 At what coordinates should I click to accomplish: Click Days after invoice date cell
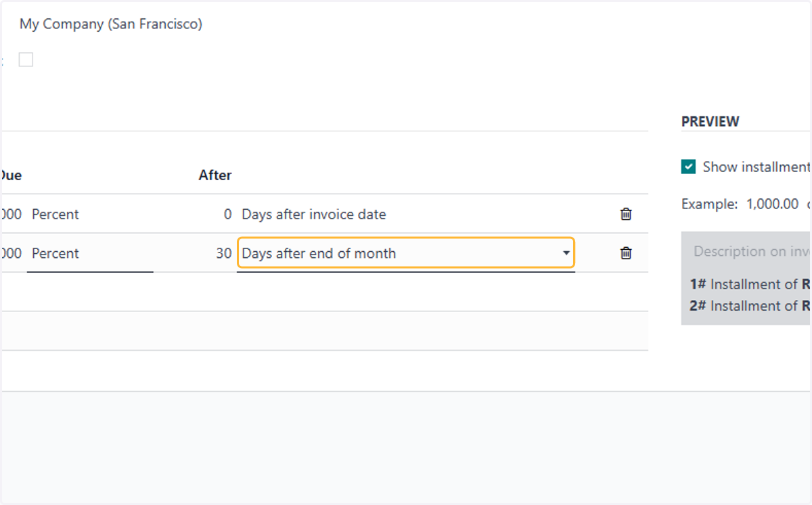tap(314, 214)
